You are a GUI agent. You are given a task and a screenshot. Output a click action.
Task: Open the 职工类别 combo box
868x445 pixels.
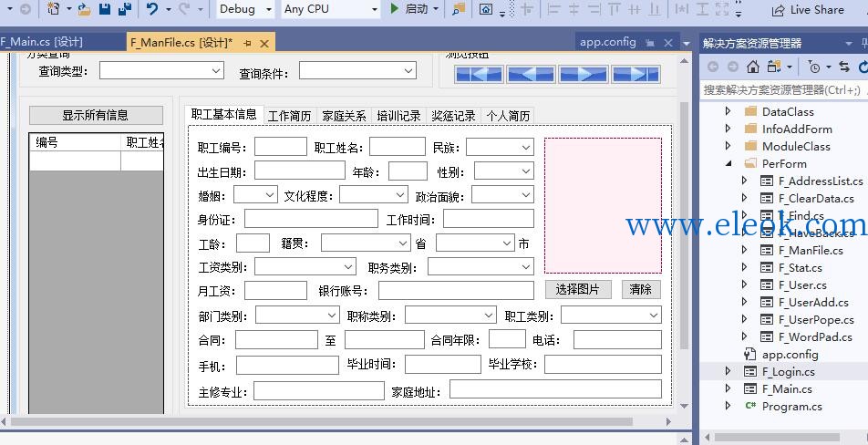[x=654, y=315]
